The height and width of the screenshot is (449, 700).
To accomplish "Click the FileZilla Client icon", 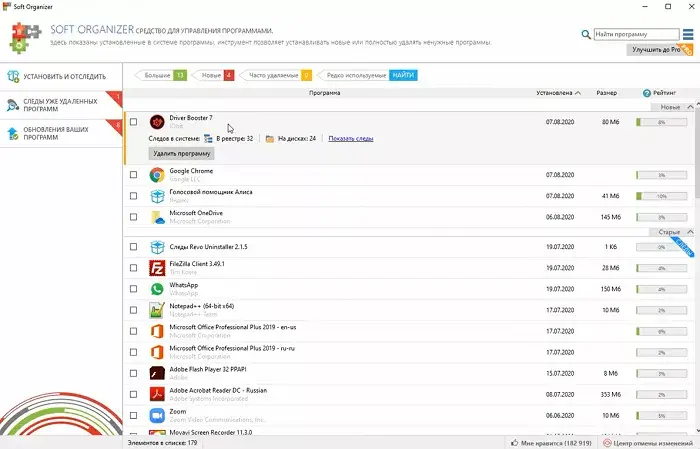I will (x=157, y=267).
